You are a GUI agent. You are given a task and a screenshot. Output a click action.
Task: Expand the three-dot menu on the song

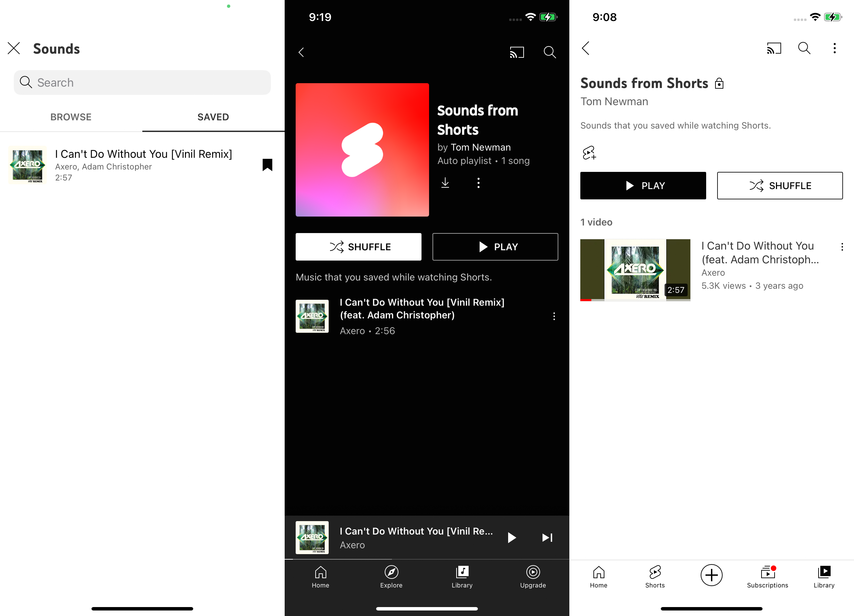point(554,316)
